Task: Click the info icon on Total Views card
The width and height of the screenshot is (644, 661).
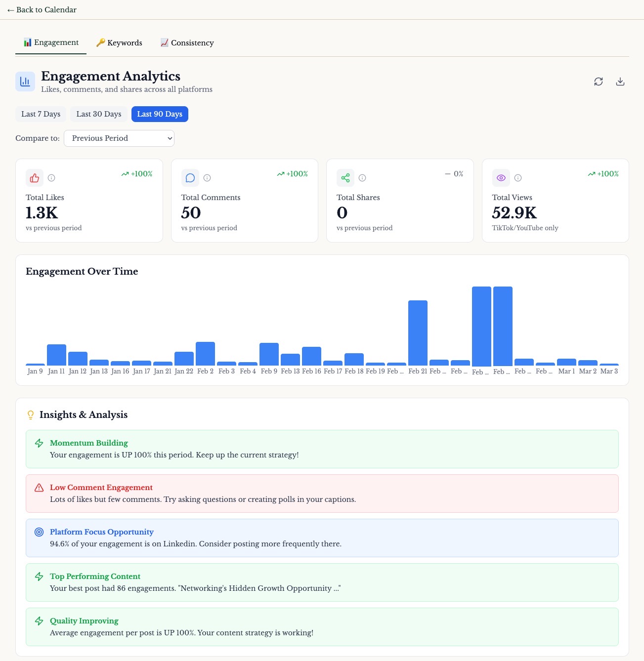Action: [517, 178]
